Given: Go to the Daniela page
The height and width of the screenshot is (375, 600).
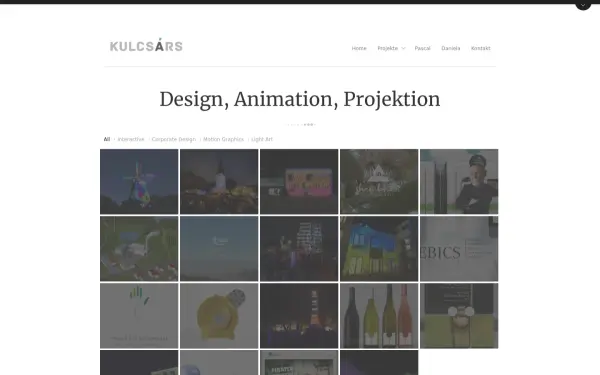Looking at the screenshot, I should [x=450, y=48].
